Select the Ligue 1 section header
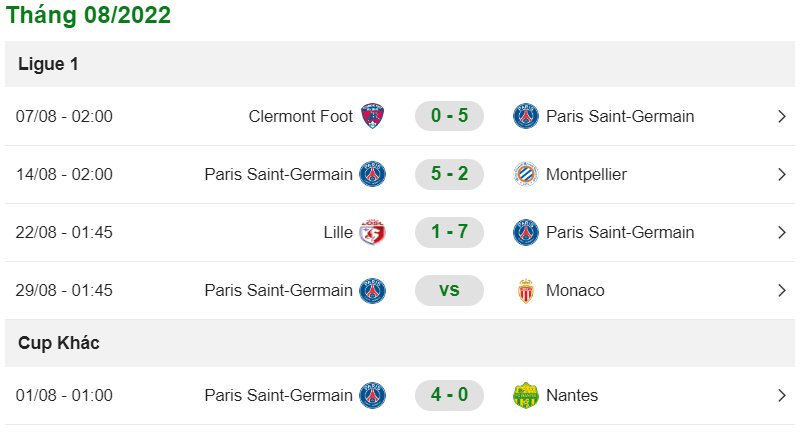This screenshot has width=802, height=433. (400, 64)
